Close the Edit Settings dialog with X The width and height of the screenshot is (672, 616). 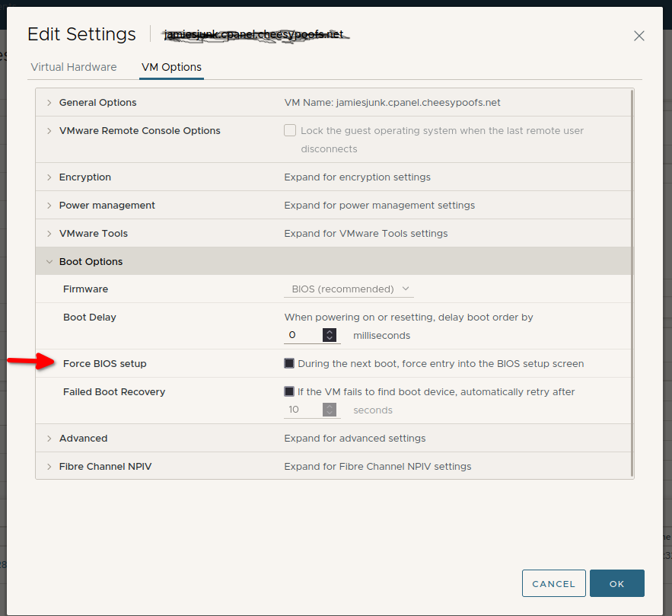(x=639, y=36)
